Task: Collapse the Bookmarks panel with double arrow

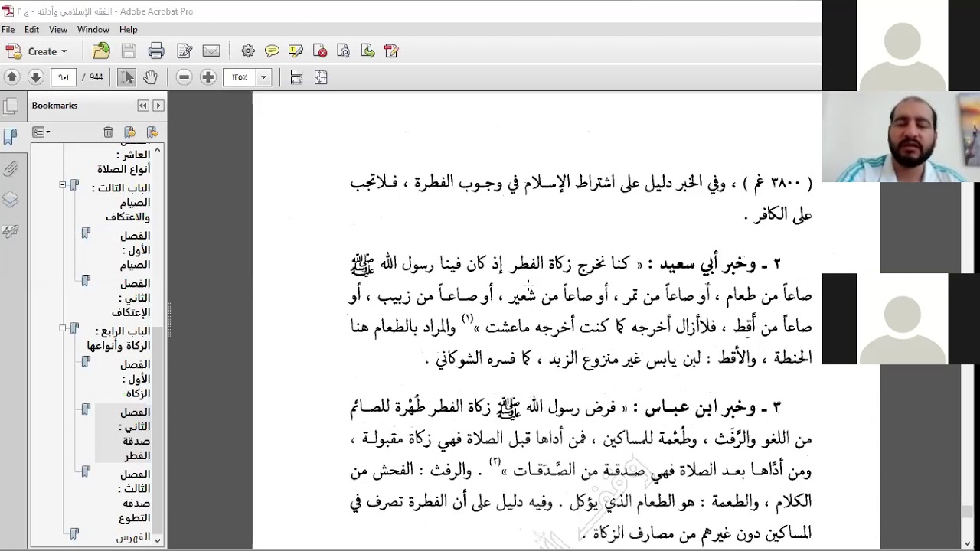Action: [143, 106]
